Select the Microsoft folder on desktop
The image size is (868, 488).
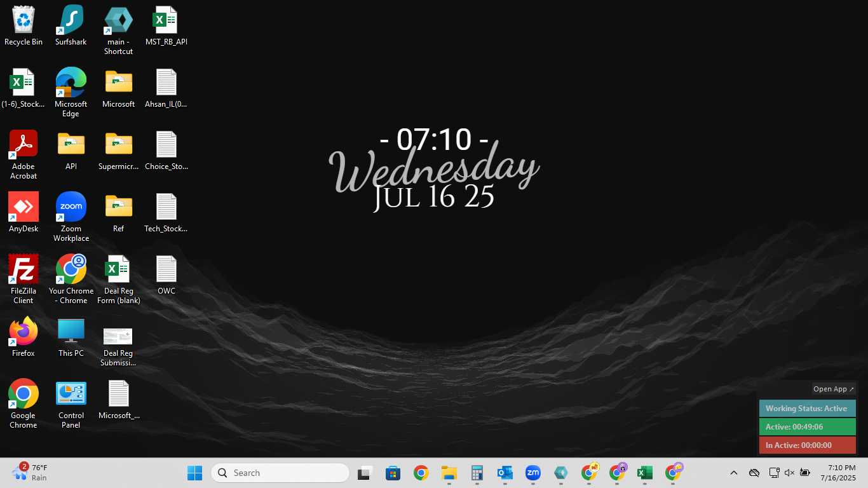pos(118,88)
